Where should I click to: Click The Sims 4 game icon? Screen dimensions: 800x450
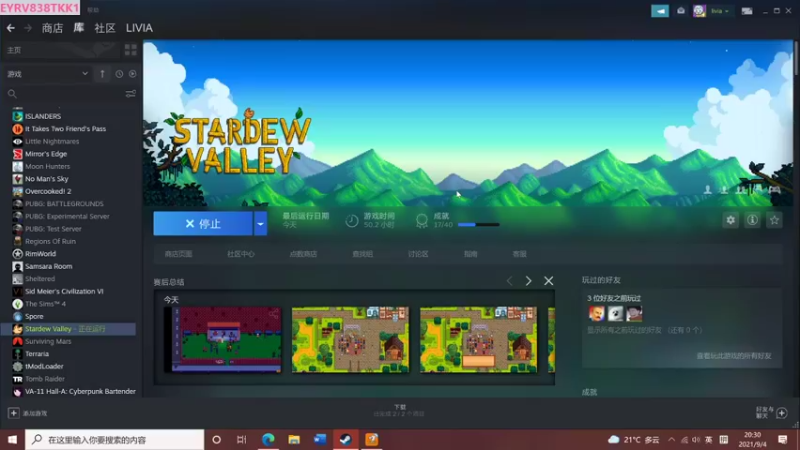point(17,304)
